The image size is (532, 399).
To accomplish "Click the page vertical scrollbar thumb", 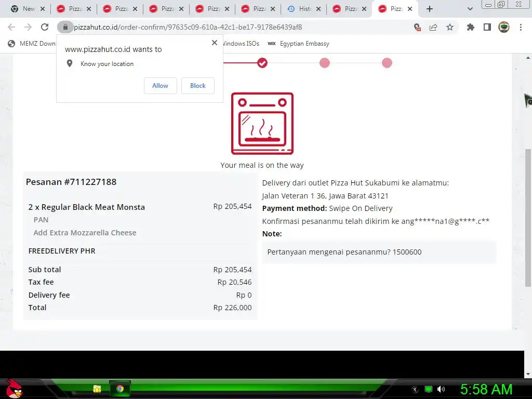I will pyautogui.click(x=528, y=217).
